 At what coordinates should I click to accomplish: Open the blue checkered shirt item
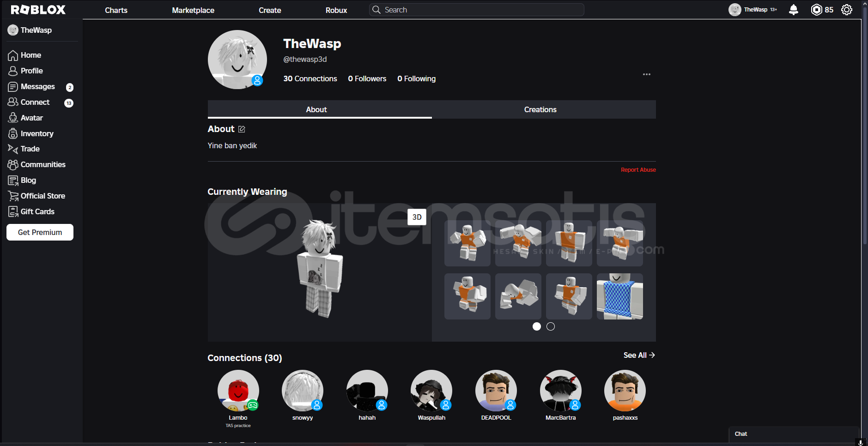click(620, 296)
